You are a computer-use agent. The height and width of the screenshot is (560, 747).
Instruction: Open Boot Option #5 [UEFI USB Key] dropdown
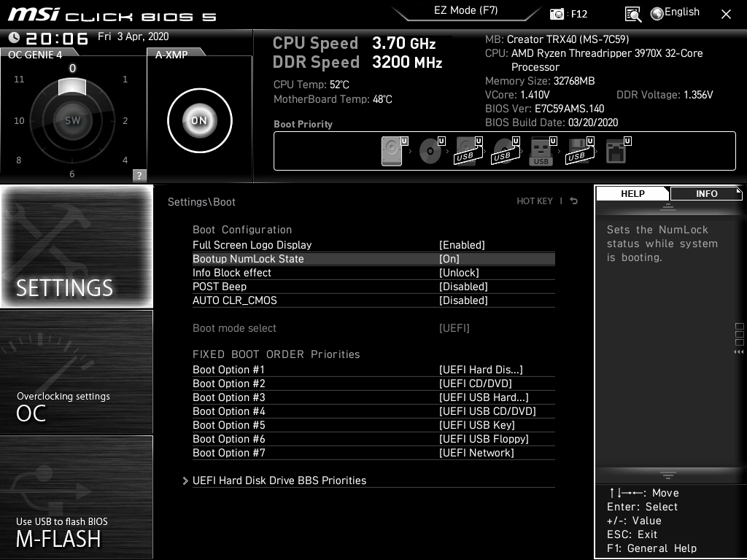477,425
